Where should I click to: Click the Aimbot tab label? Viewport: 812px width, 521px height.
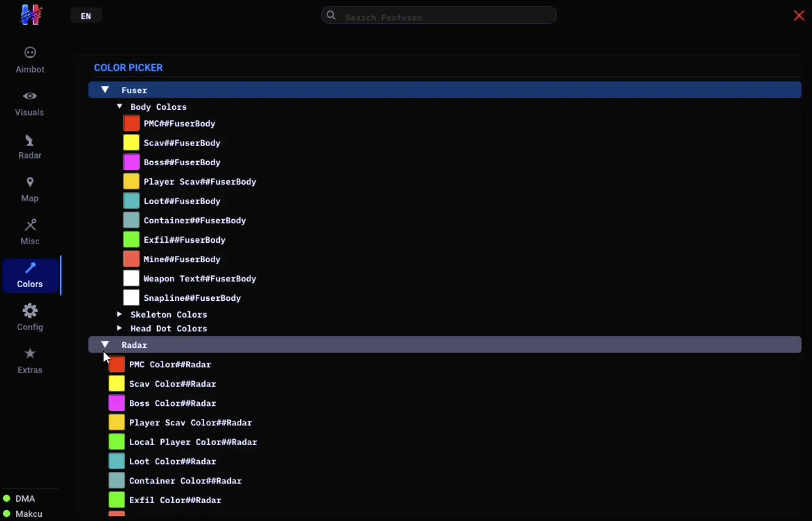point(30,70)
